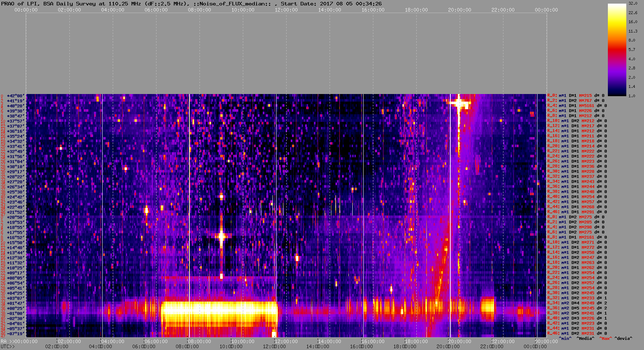Select the +21°52' declination label
The width and height of the screenshot is (644, 350).
16,212
